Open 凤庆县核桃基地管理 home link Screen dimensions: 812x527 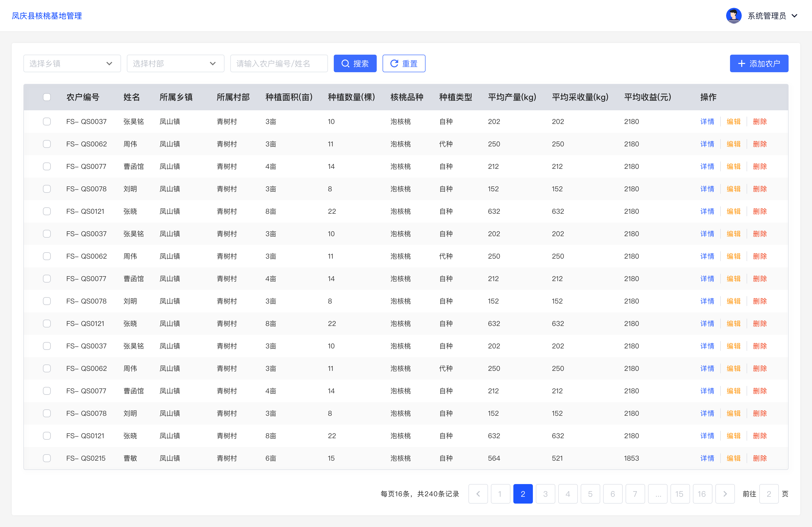tap(47, 16)
